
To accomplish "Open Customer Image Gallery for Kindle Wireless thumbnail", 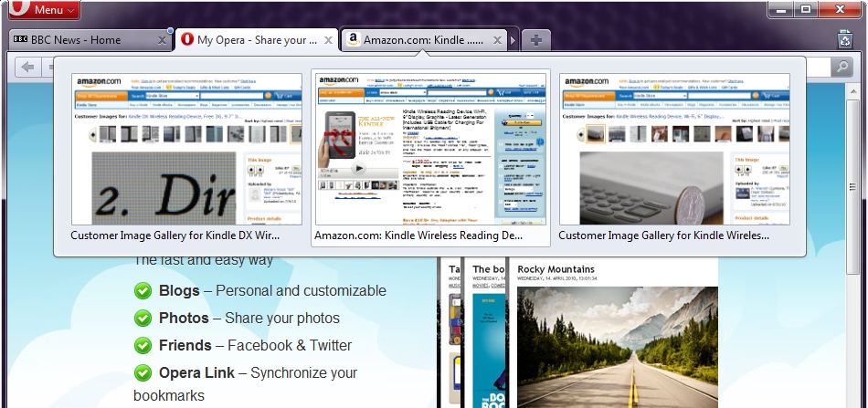I will (674, 149).
